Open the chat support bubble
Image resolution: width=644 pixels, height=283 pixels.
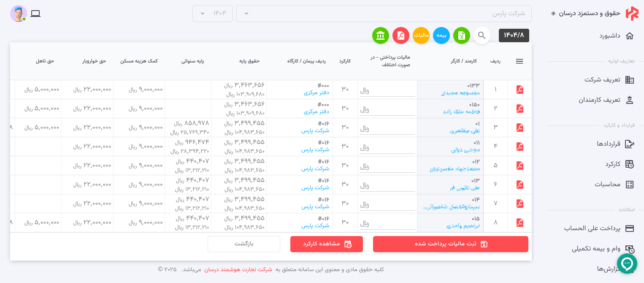tap(627, 264)
